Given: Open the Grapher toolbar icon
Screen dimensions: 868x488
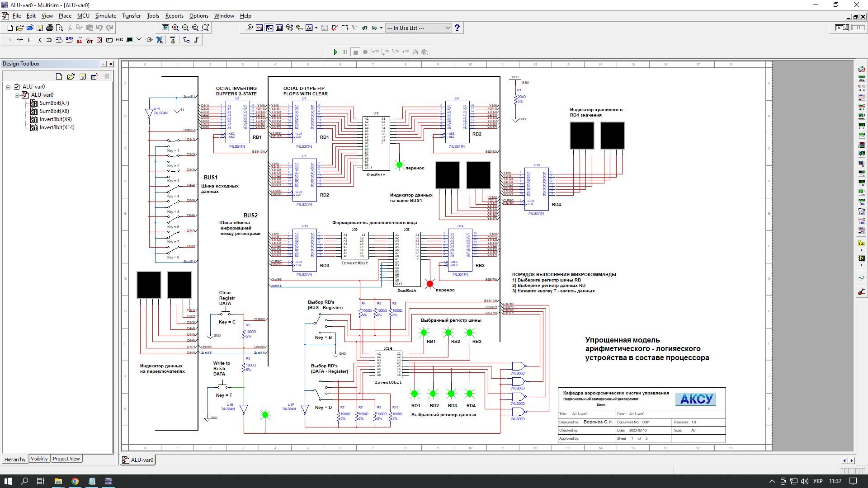Looking at the screenshot, I should click(x=309, y=28).
